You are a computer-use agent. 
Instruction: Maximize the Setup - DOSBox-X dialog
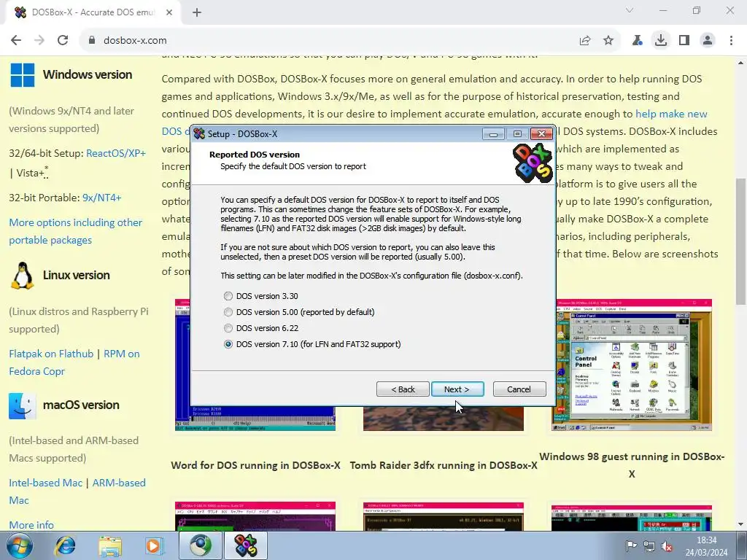pos(517,134)
